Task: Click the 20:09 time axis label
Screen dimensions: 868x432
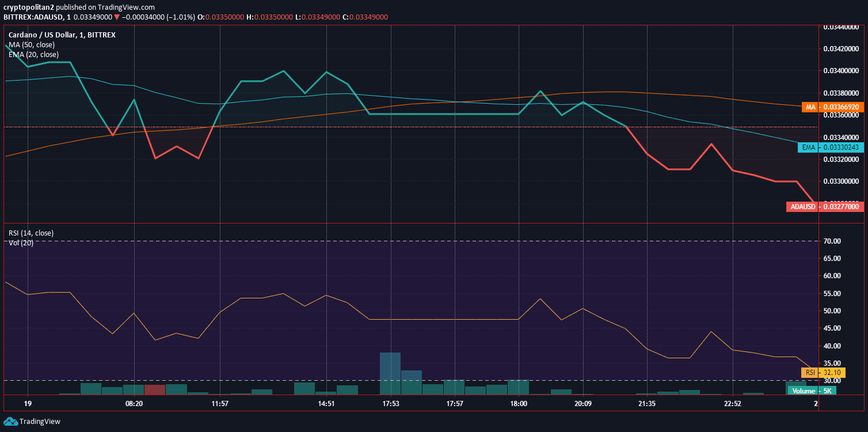Action: 583,404
